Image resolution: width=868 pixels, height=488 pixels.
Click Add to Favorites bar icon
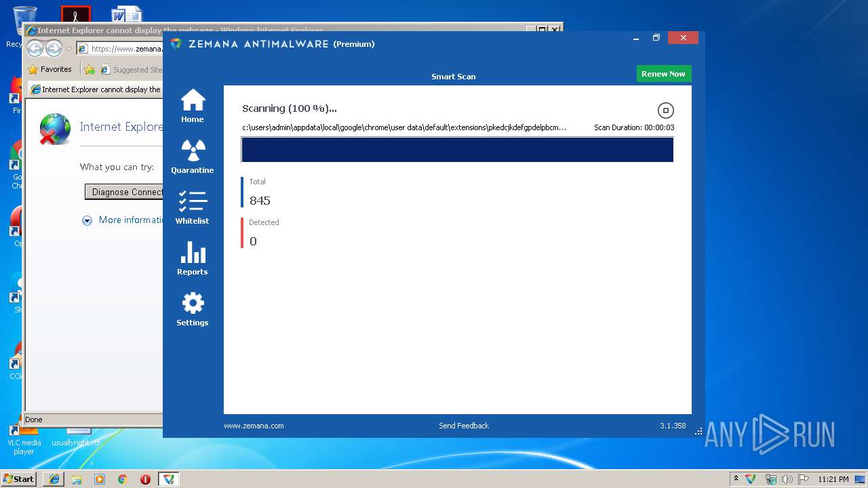[x=90, y=69]
